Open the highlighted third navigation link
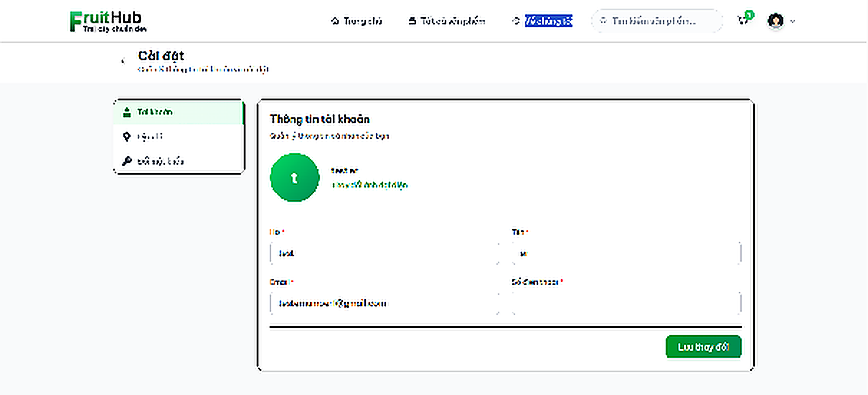 (542, 21)
